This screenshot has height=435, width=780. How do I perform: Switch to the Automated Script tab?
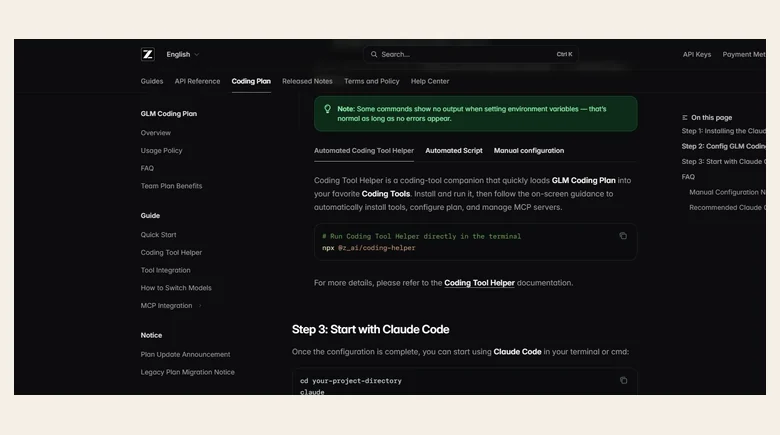(x=454, y=150)
